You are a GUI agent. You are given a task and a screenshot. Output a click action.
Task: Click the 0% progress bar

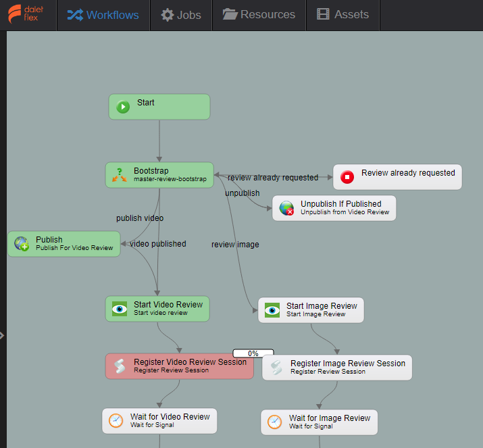coord(253,353)
